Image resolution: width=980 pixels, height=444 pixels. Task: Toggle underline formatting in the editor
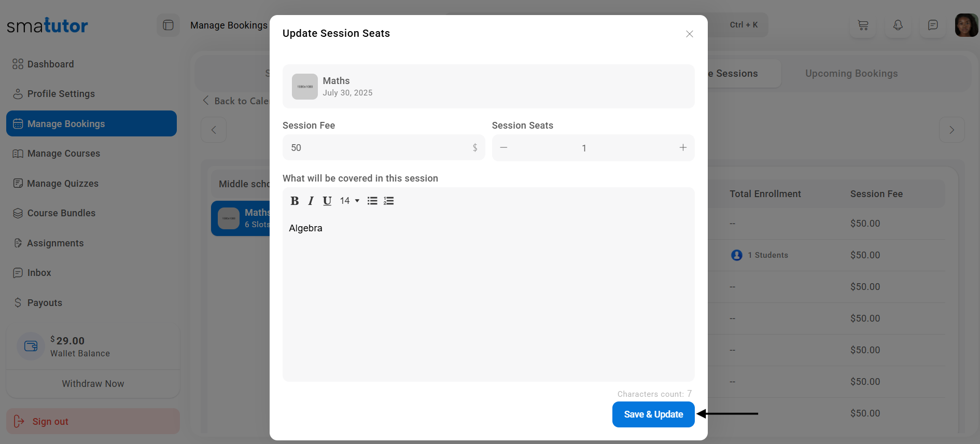327,201
